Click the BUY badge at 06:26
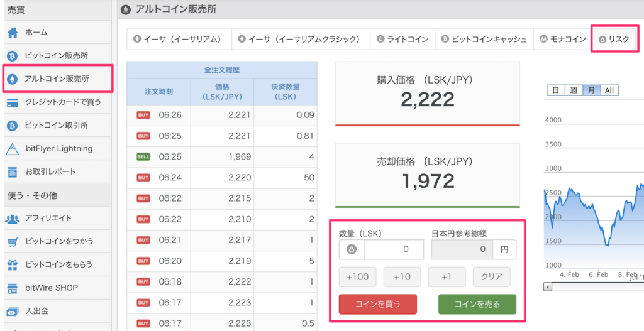 click(x=143, y=116)
